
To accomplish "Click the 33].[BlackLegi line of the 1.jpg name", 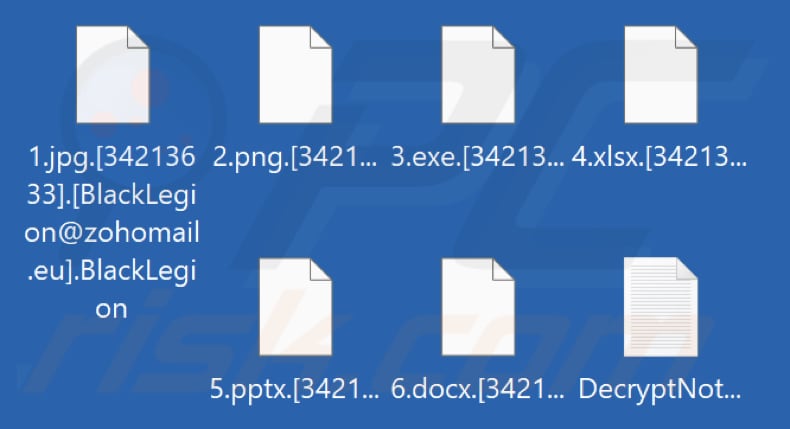I will coord(112,195).
